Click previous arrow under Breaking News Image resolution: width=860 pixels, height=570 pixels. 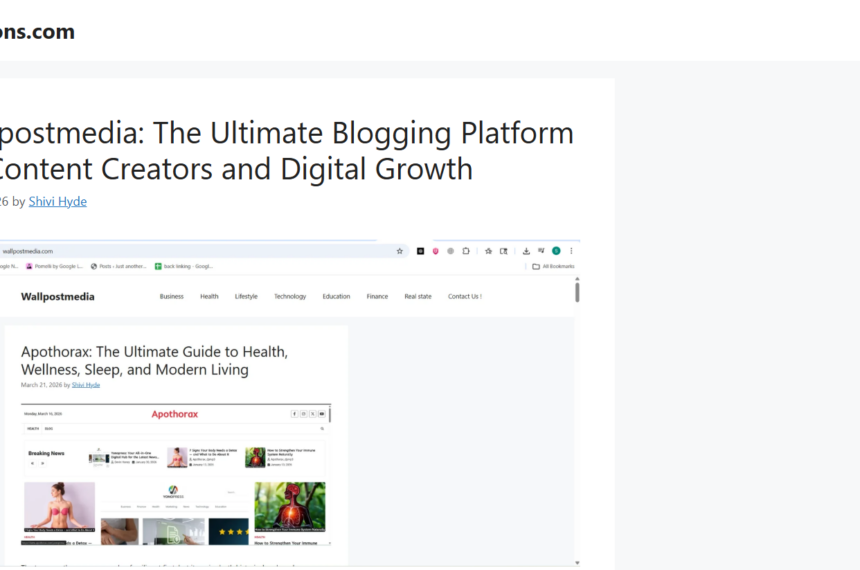31,463
